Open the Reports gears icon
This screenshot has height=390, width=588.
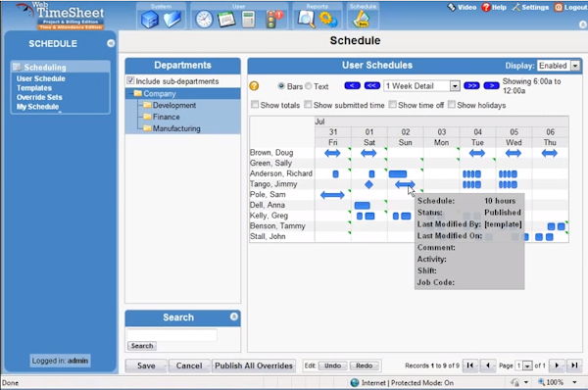point(328,20)
